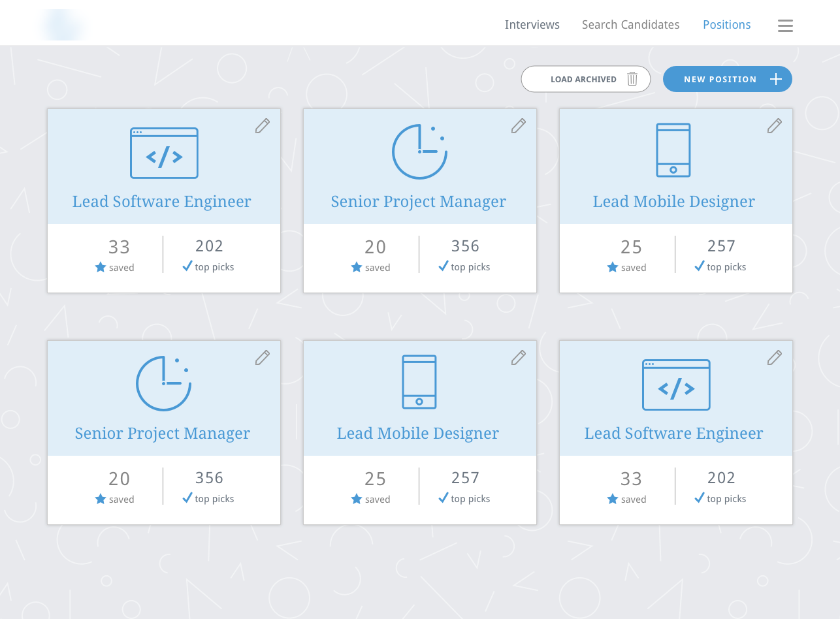Open the hamburger menu in the header
The height and width of the screenshot is (619, 840).
tap(785, 25)
